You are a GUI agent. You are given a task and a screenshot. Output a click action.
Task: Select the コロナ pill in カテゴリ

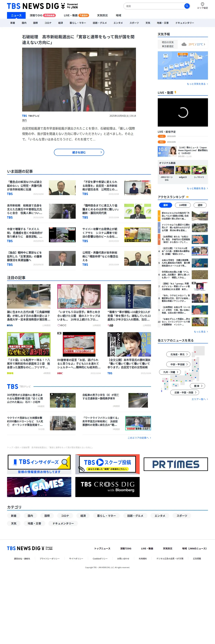pyautogui.click(x=65, y=515)
